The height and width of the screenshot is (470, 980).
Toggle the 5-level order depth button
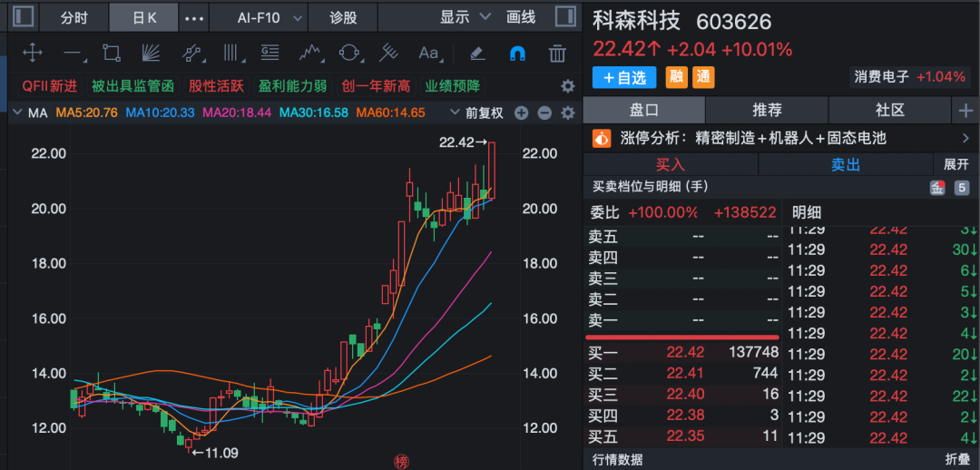pyautogui.click(x=961, y=188)
